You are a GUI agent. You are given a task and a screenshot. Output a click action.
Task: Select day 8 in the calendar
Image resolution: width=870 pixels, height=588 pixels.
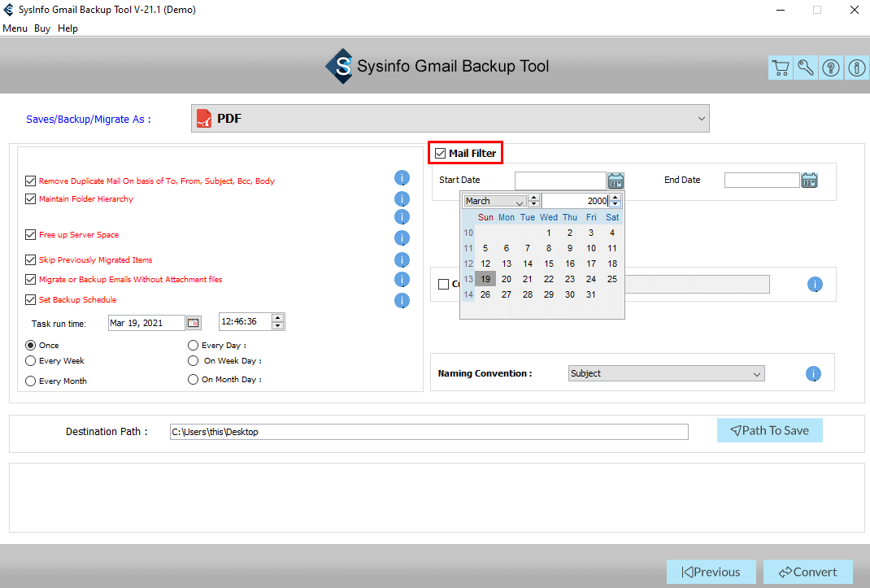pyautogui.click(x=549, y=248)
